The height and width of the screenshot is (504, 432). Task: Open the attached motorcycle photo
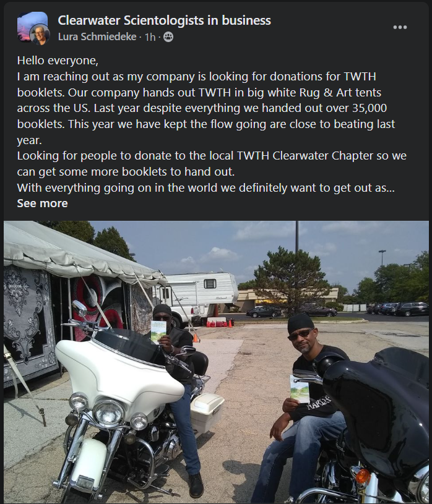click(x=216, y=362)
